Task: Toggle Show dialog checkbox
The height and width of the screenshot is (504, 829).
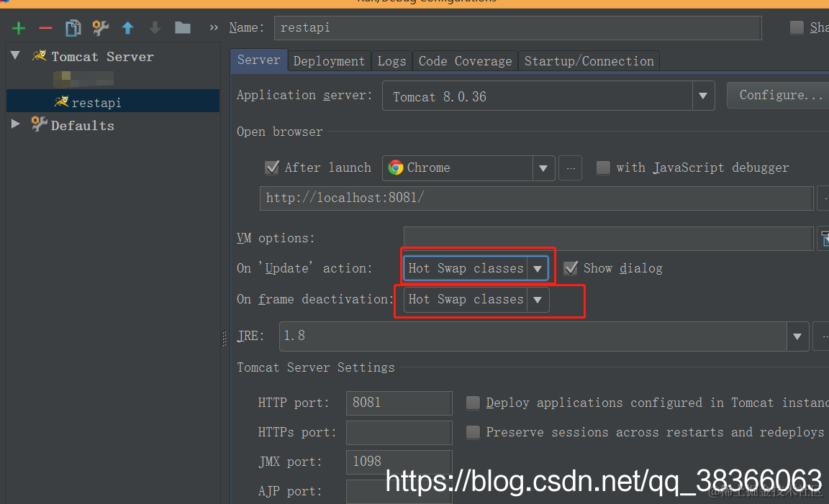Action: 571,268
